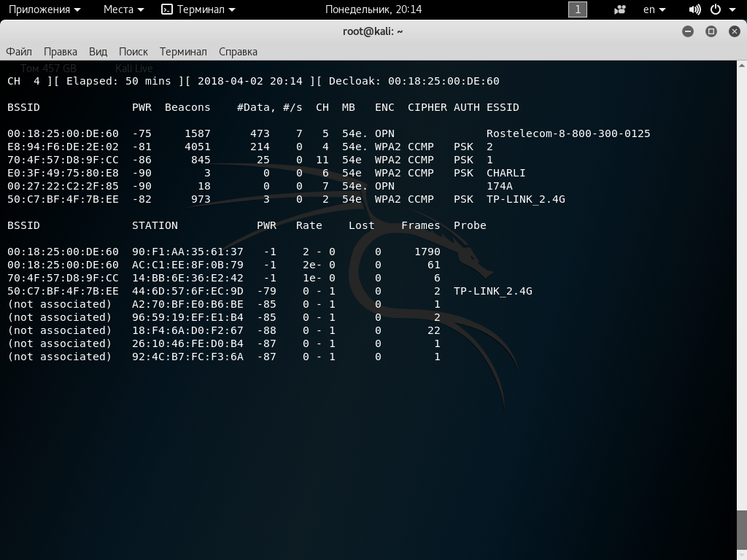Click the video recording indicator icon
The image size is (747, 560).
620,9
